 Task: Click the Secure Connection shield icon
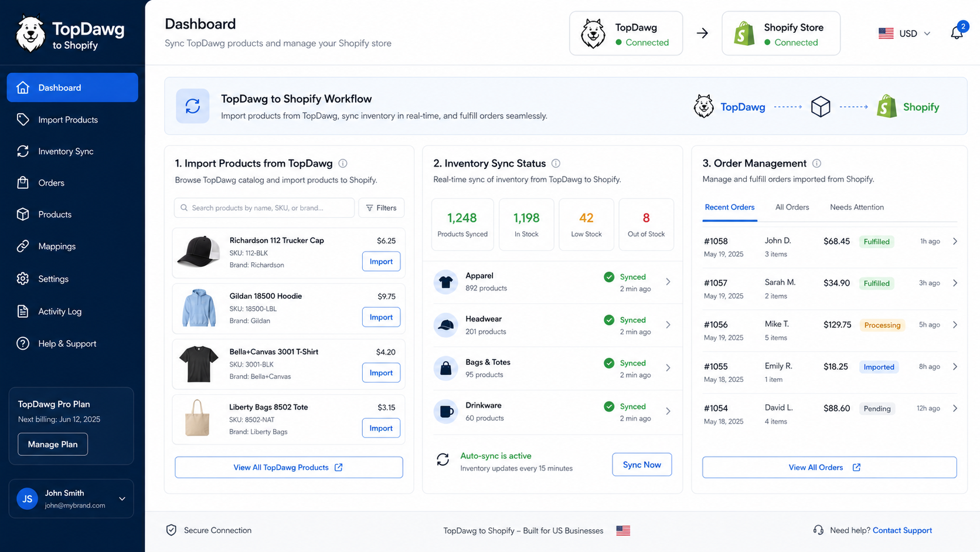171,530
